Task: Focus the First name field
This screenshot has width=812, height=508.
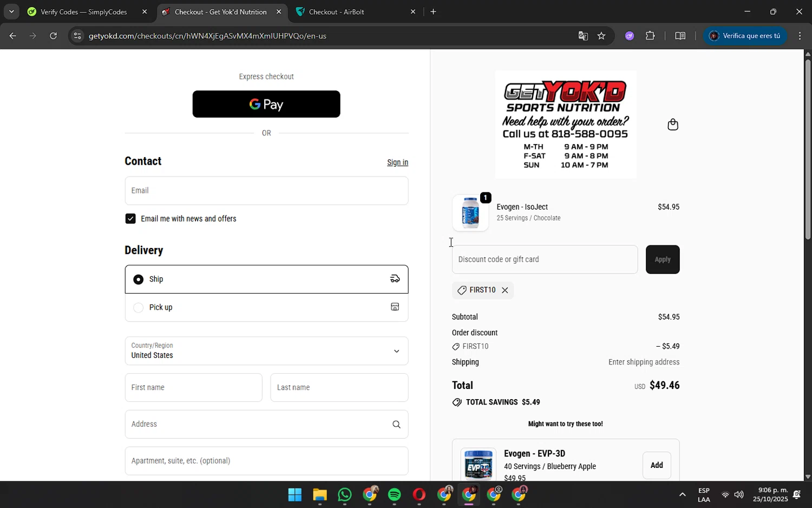Action: pyautogui.click(x=193, y=388)
